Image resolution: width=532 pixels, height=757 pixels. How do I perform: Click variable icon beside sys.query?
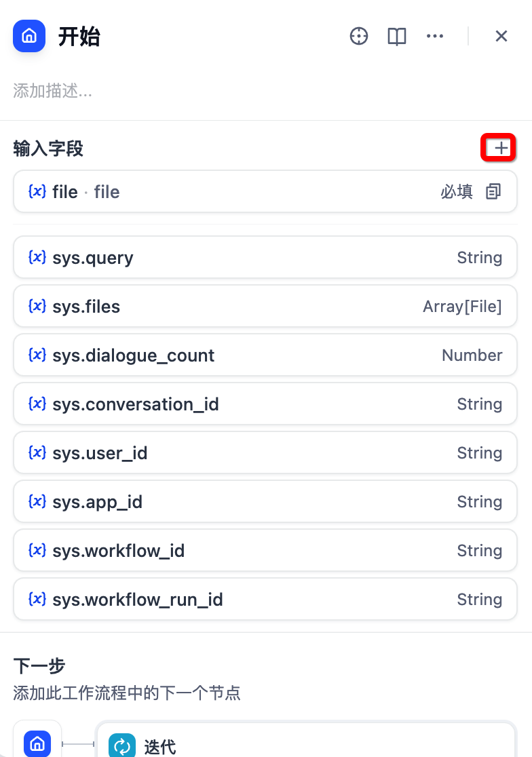37,257
